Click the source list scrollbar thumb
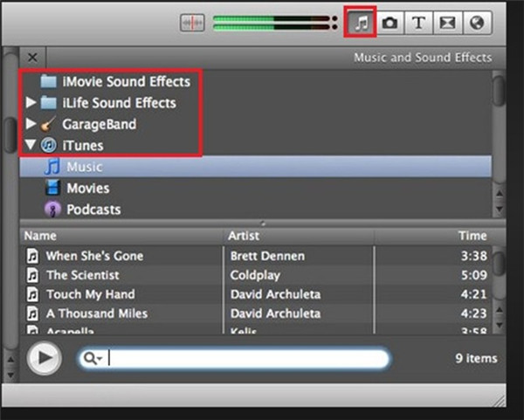This screenshot has width=524, height=420. click(x=500, y=91)
